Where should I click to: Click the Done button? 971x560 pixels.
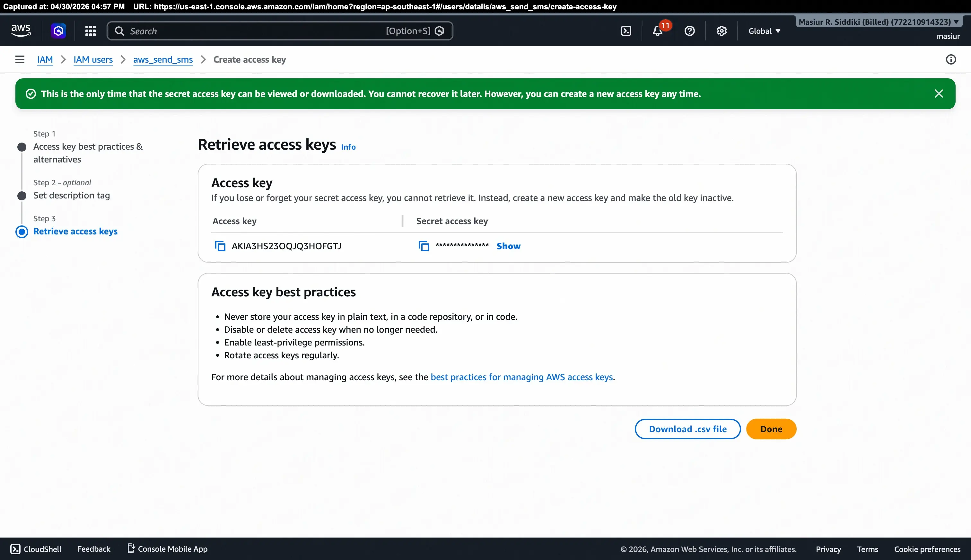771,429
